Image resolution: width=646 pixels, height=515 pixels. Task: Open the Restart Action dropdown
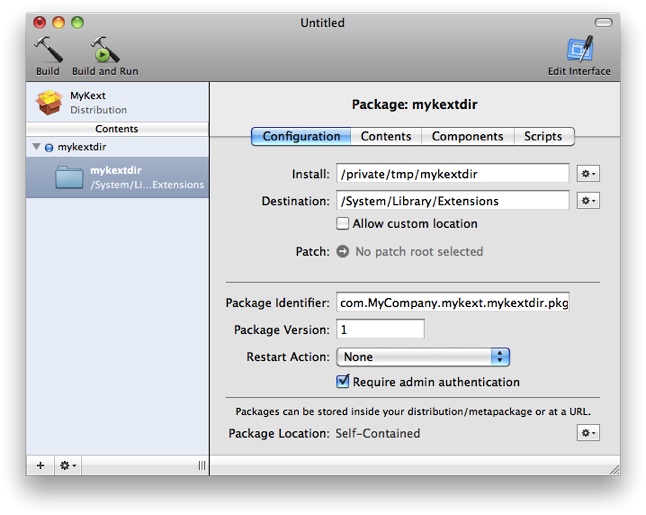[x=423, y=357]
